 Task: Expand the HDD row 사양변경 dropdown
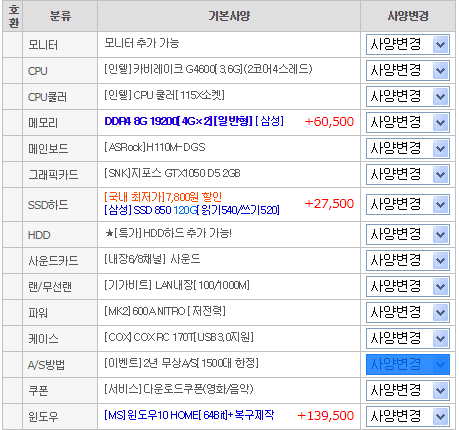pyautogui.click(x=408, y=234)
